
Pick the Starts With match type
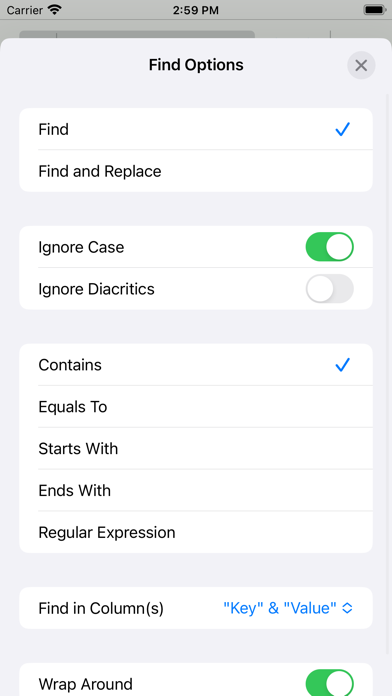[196, 448]
